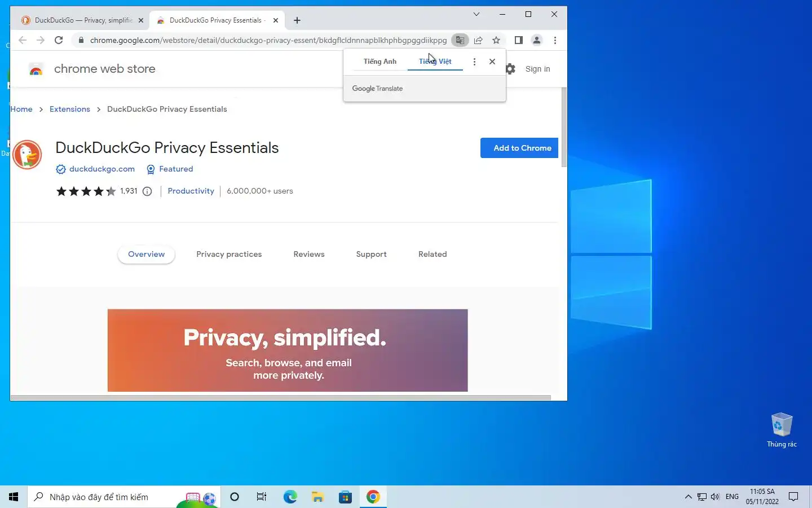812x508 pixels.
Task: Select Tiếng Anh in translate popup
Action: point(380,62)
